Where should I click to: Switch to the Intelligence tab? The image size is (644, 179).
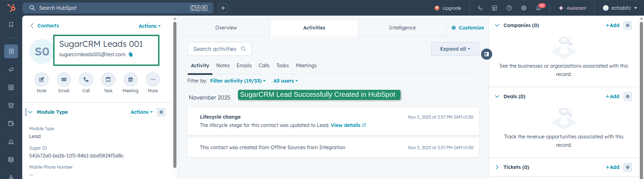[402, 28]
